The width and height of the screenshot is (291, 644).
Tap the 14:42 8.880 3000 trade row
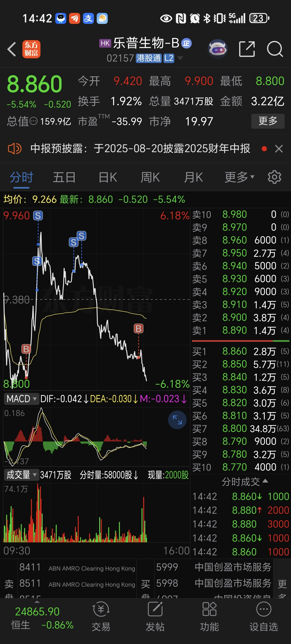coord(240,524)
